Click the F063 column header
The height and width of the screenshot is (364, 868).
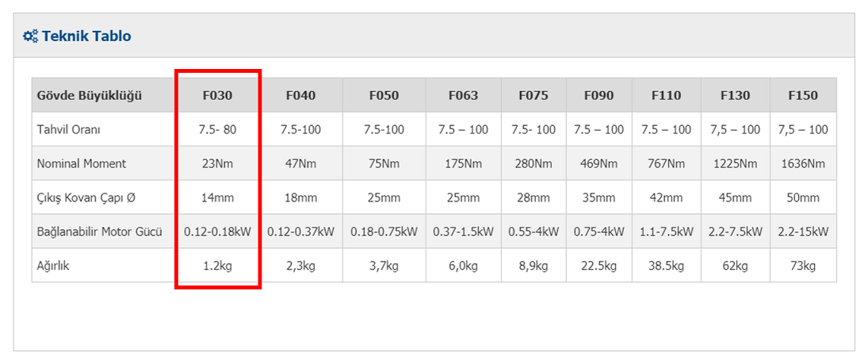point(464,95)
